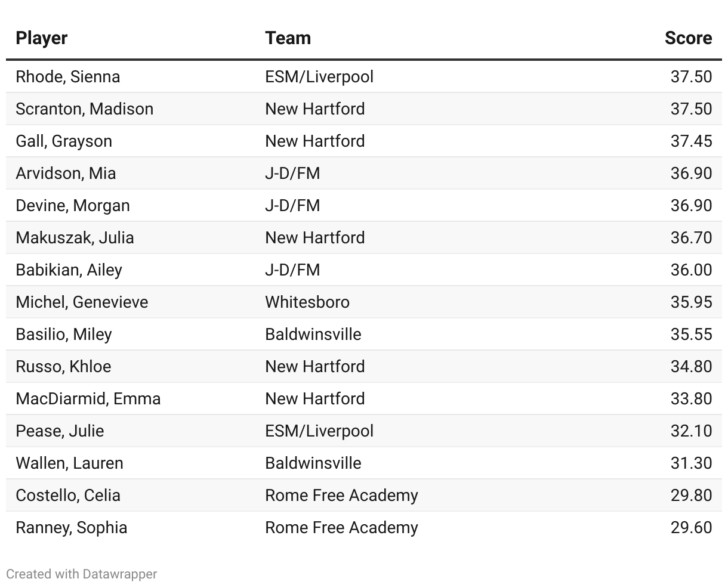Screen dimensions: 728x588
Task: Click Devine, Morgan's J-D/FM team cell
Action: point(292,205)
